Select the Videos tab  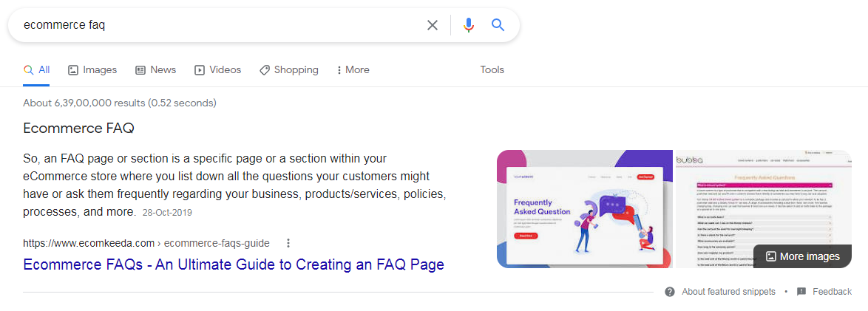coord(217,70)
